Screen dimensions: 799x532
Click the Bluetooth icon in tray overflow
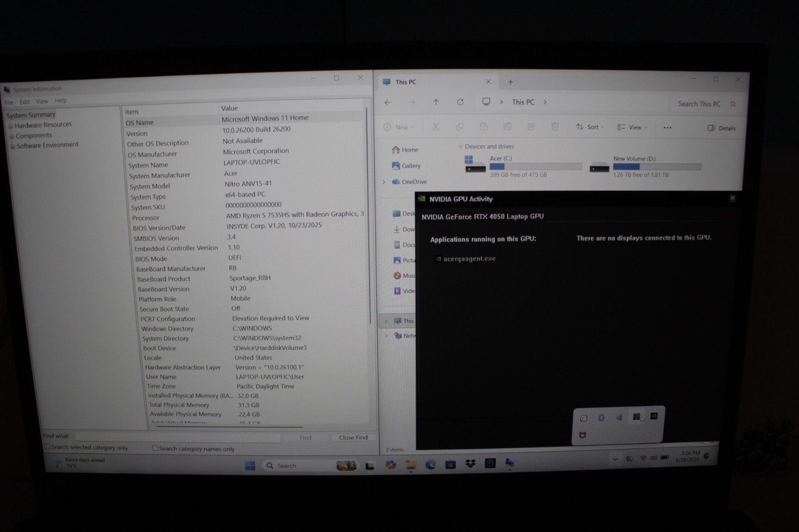[x=601, y=418]
